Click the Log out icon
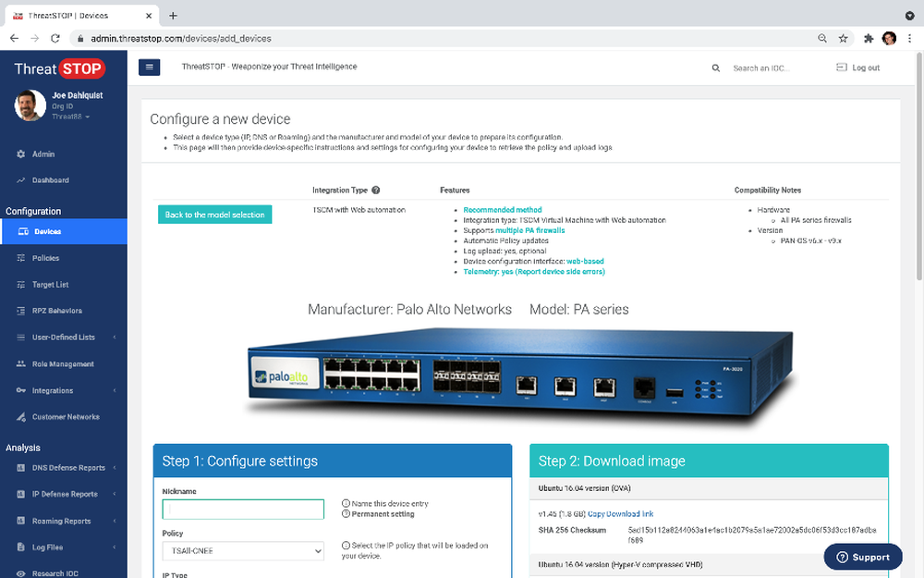 (x=841, y=68)
